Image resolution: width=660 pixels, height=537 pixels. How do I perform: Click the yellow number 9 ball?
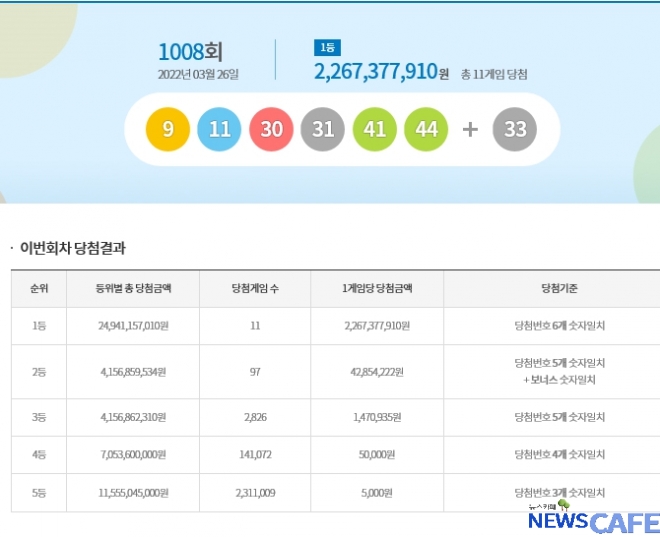coord(168,130)
